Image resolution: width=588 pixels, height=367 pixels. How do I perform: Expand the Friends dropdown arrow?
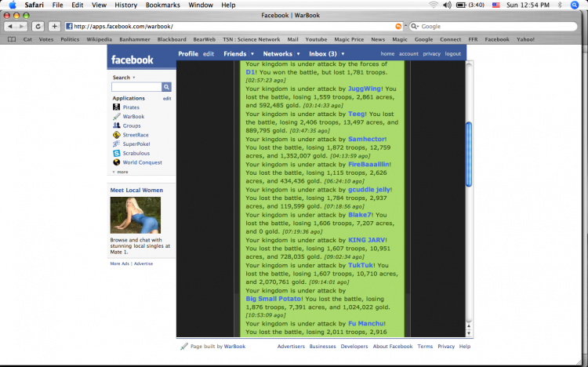252,54
